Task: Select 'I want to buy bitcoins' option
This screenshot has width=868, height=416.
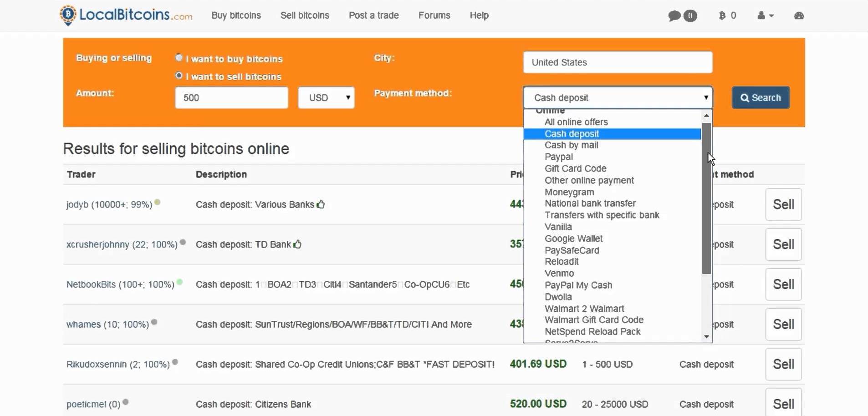Action: click(179, 58)
